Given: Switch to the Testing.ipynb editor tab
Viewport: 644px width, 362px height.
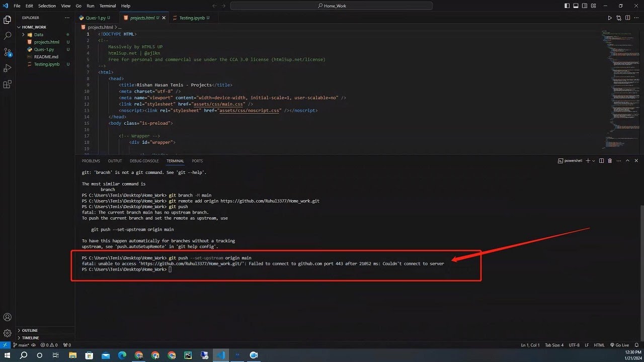Looking at the screenshot, I should pyautogui.click(x=194, y=18).
